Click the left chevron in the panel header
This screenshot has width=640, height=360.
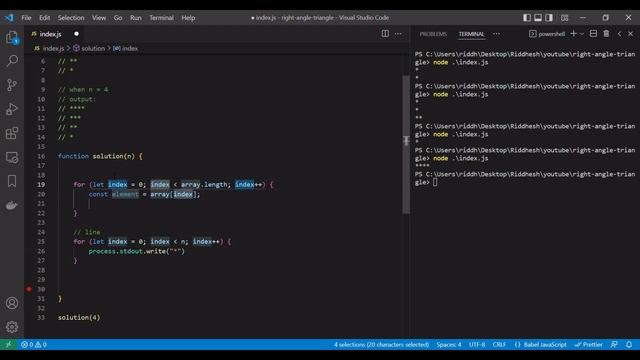(x=619, y=34)
